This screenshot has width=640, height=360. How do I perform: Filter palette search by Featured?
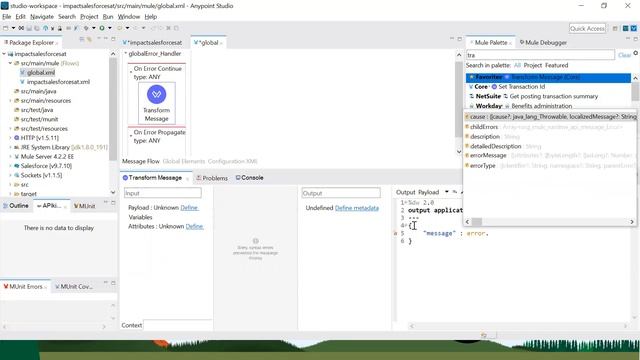tap(556, 65)
